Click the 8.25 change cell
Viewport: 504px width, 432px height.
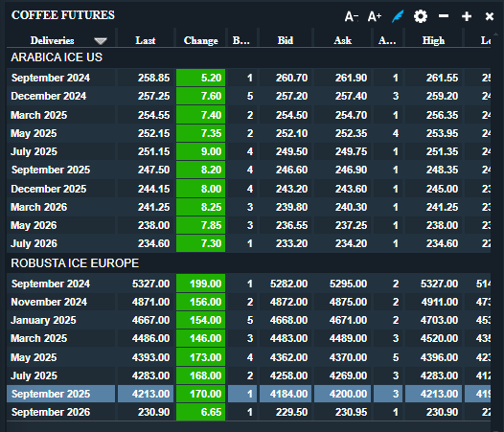[200, 207]
